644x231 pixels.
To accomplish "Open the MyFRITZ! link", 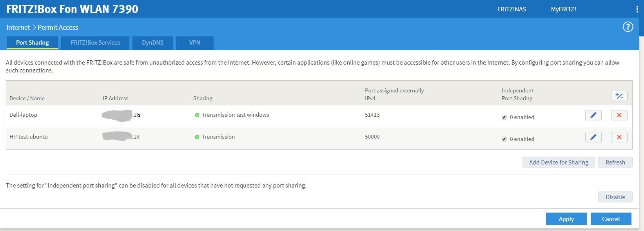I will [563, 9].
